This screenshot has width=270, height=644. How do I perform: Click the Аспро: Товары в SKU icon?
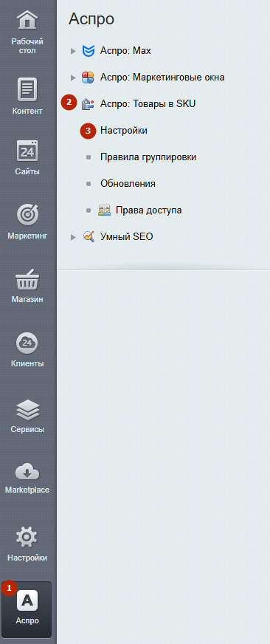click(88, 104)
